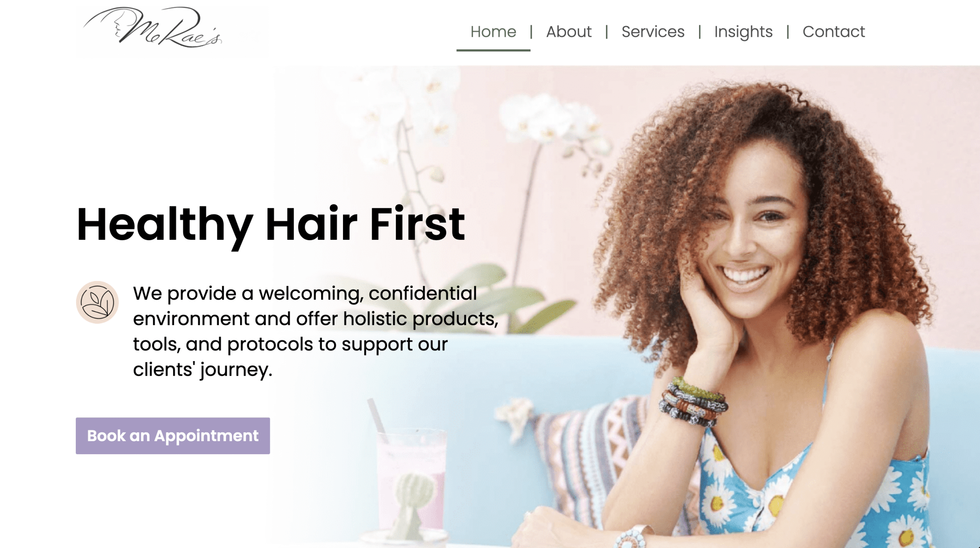980x548 pixels.
Task: Go to the About page
Action: point(568,32)
